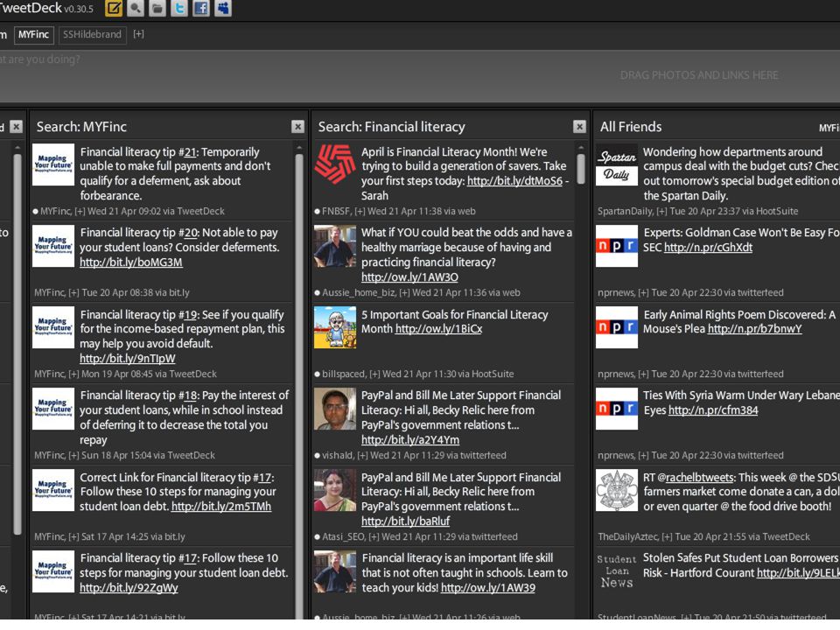The image size is (840, 630).
Task: Open http://ow.ly/1AW39 link
Action: [x=488, y=588]
